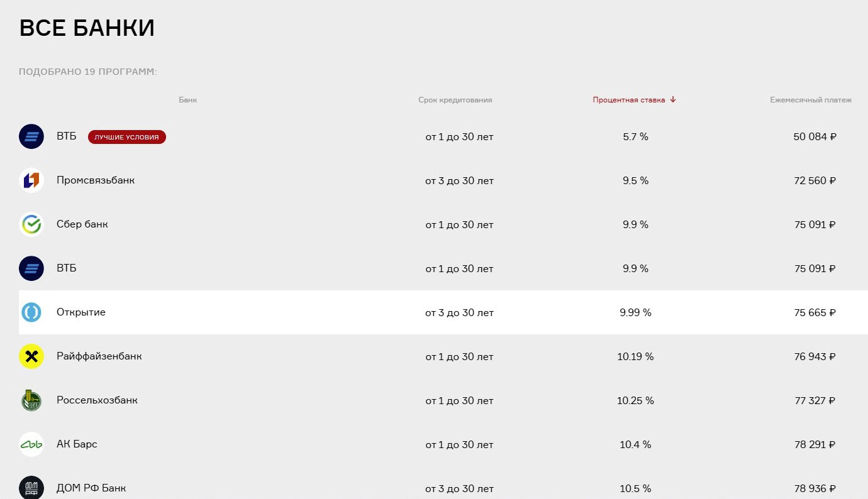This screenshot has height=499, width=868.
Task: Click the Sber bank green logo
Action: (x=31, y=224)
